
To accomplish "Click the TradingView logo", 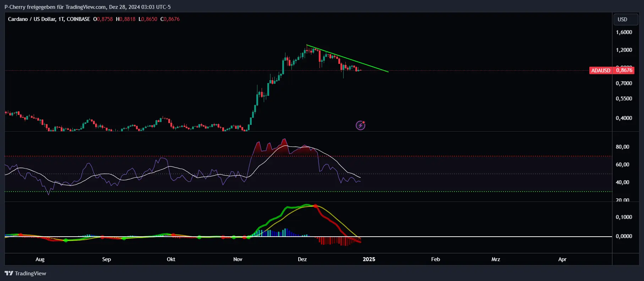I will (x=25, y=273).
